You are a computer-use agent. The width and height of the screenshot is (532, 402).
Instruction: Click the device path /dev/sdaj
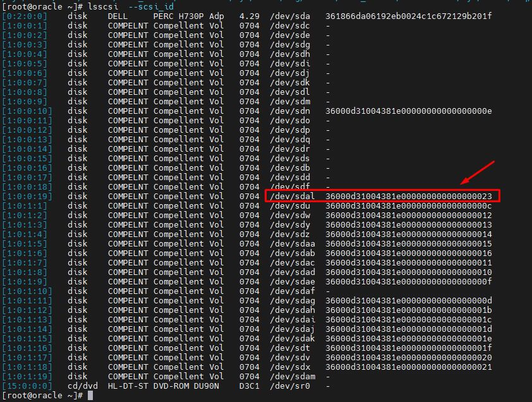(x=293, y=329)
